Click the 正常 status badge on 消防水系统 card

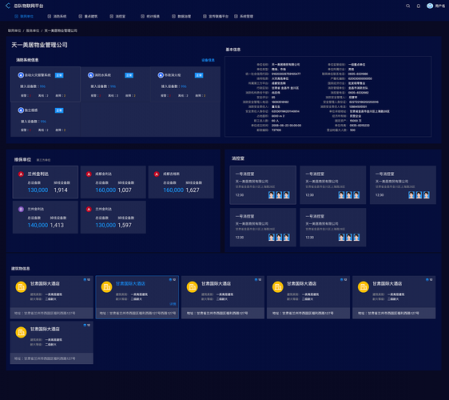129,75
